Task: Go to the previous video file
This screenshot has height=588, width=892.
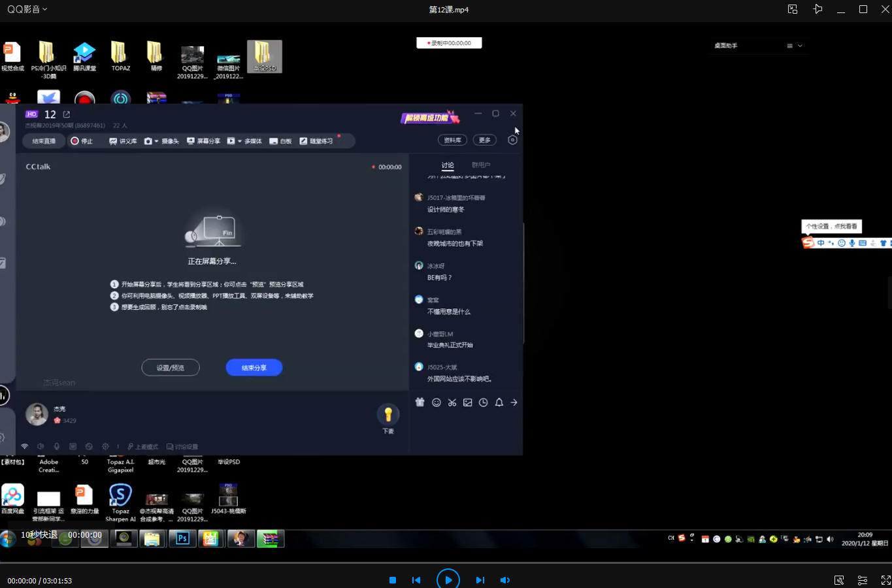Action: 416,580
